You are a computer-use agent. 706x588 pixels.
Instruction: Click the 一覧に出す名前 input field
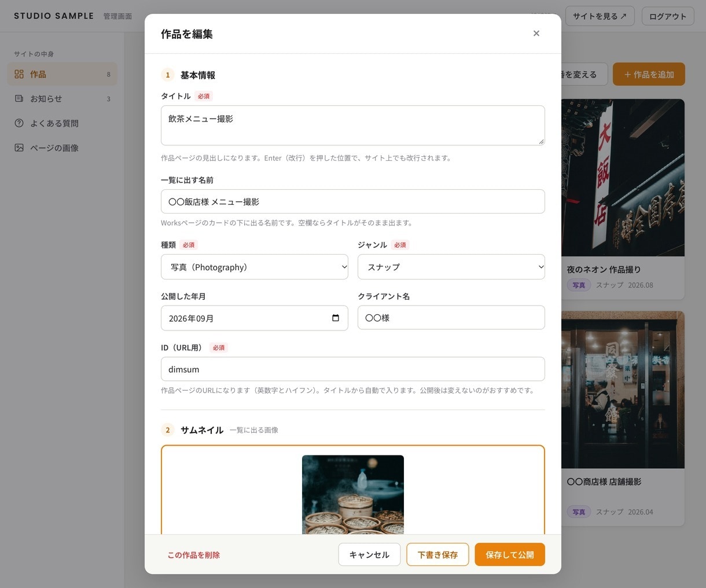point(353,201)
